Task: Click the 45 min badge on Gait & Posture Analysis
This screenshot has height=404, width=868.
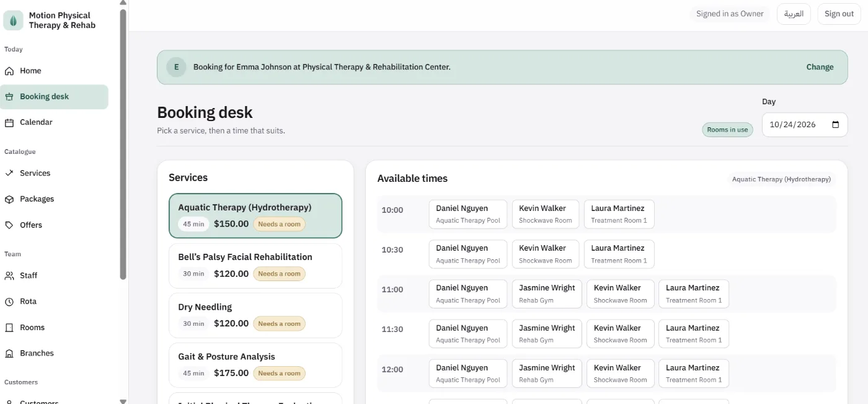Action: pos(193,373)
